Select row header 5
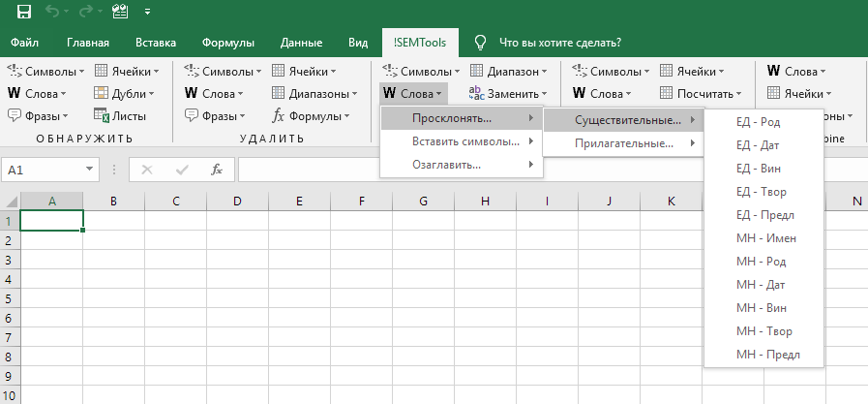The width and height of the screenshot is (868, 404). coord(10,298)
